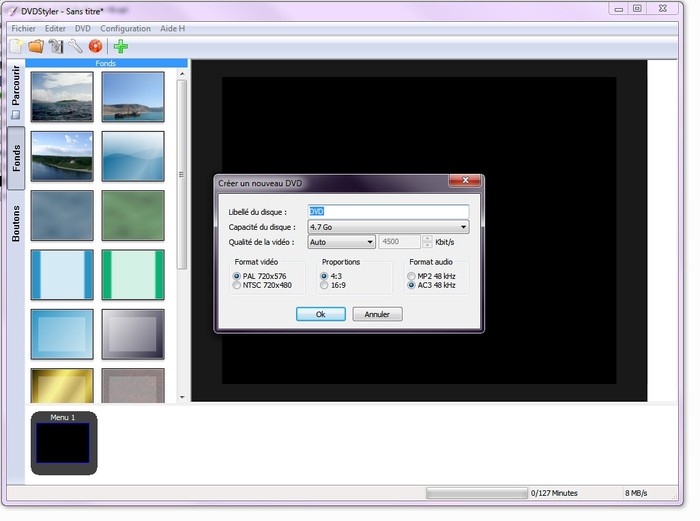Click the disc usage progress bar
700x521 pixels.
pos(477,493)
